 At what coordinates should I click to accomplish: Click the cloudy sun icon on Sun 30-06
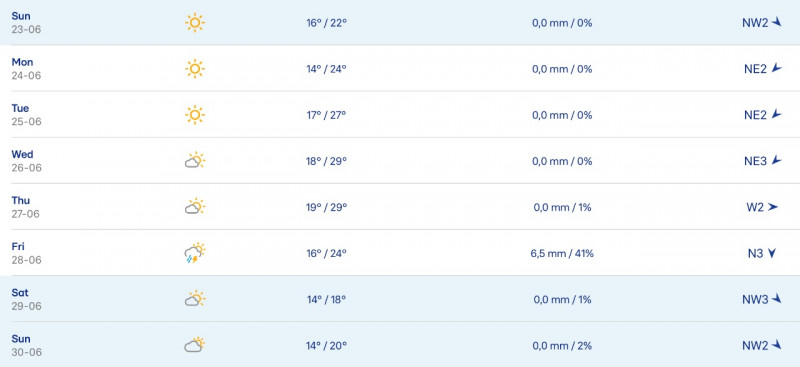[195, 345]
